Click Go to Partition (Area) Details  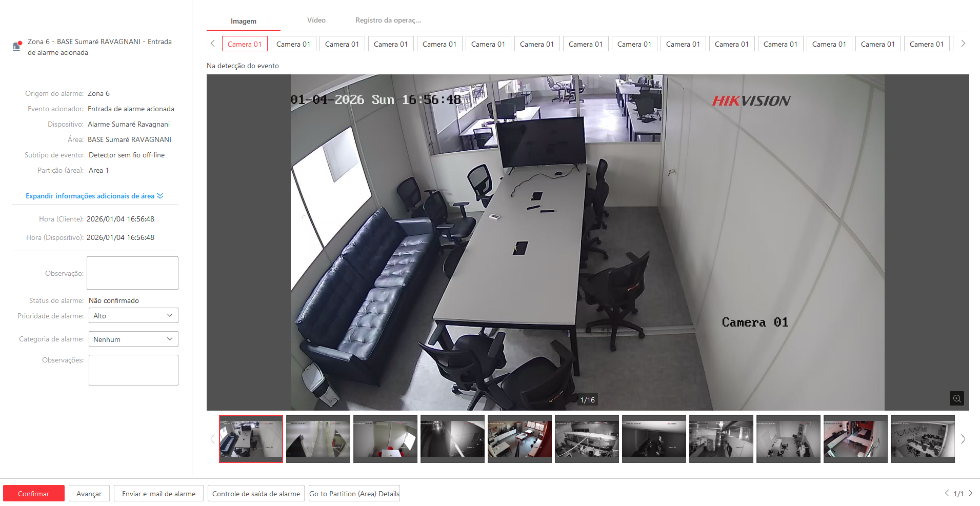(x=354, y=494)
